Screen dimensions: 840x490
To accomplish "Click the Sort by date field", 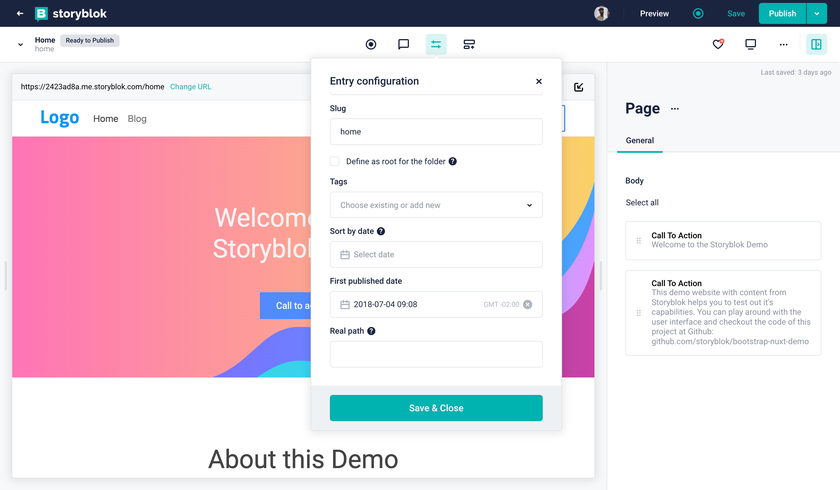I will tap(436, 255).
